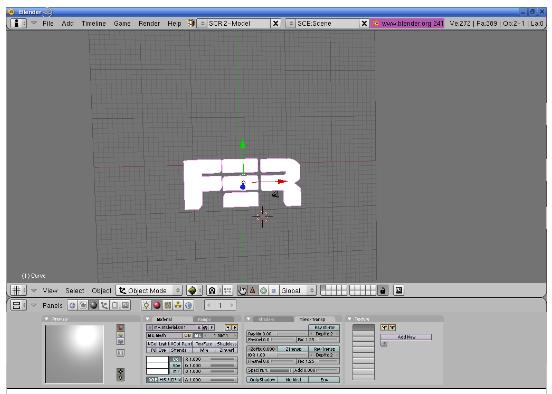The image size is (552, 394).
Task: Open the Radiosity buttons icon
Action: 178,305
